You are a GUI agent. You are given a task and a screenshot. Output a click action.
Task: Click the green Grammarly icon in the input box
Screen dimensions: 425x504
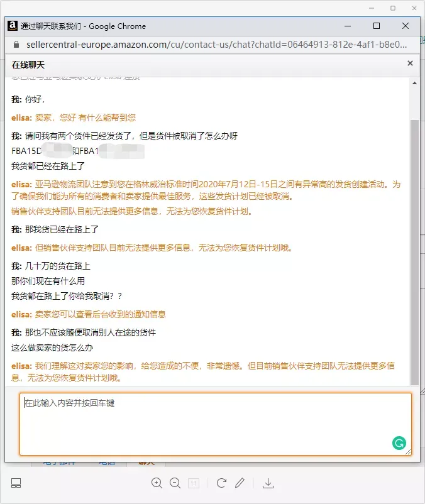click(x=399, y=443)
